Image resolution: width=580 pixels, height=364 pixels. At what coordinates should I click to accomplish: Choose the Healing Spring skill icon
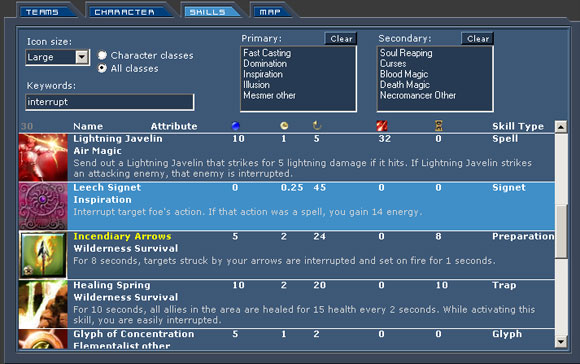pyautogui.click(x=43, y=304)
